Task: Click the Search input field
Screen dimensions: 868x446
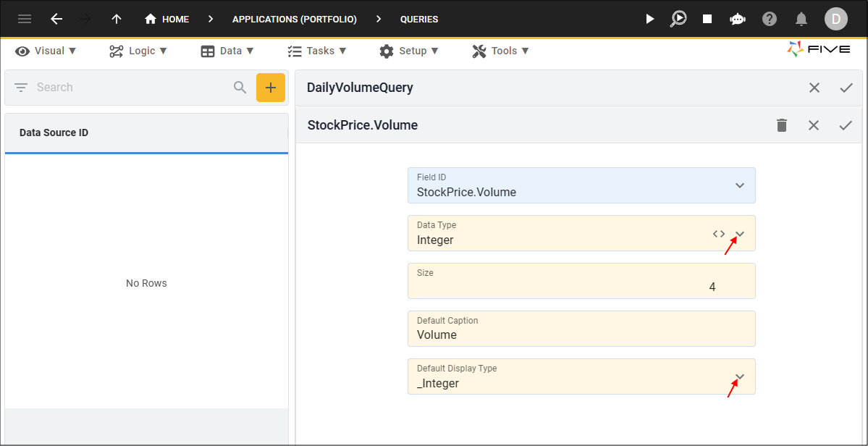Action: pyautogui.click(x=132, y=88)
